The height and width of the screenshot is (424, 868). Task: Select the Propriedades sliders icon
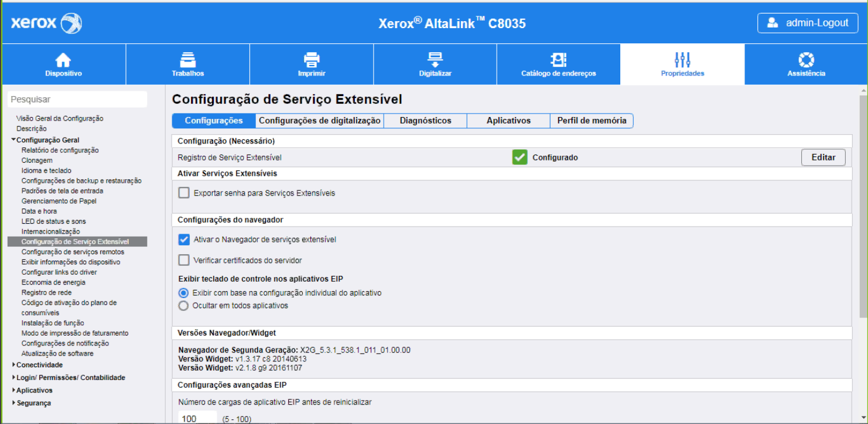coord(682,60)
